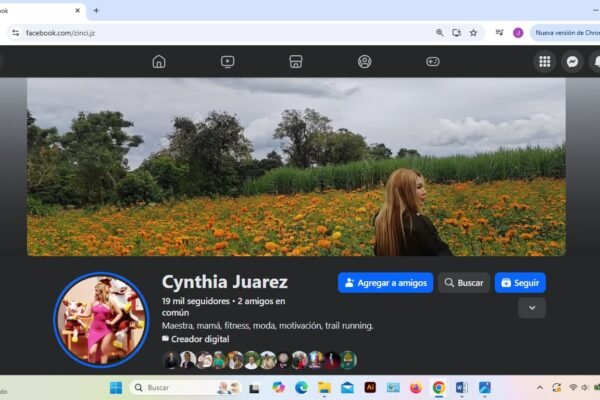Open Messenger chats icon

click(572, 62)
